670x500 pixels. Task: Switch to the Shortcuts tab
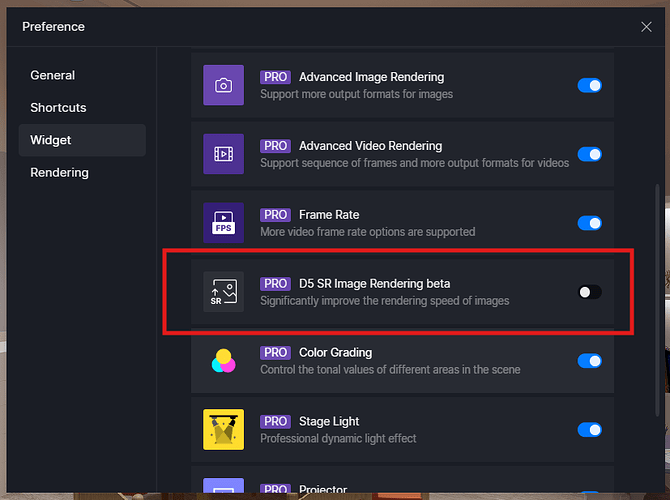[x=58, y=107]
